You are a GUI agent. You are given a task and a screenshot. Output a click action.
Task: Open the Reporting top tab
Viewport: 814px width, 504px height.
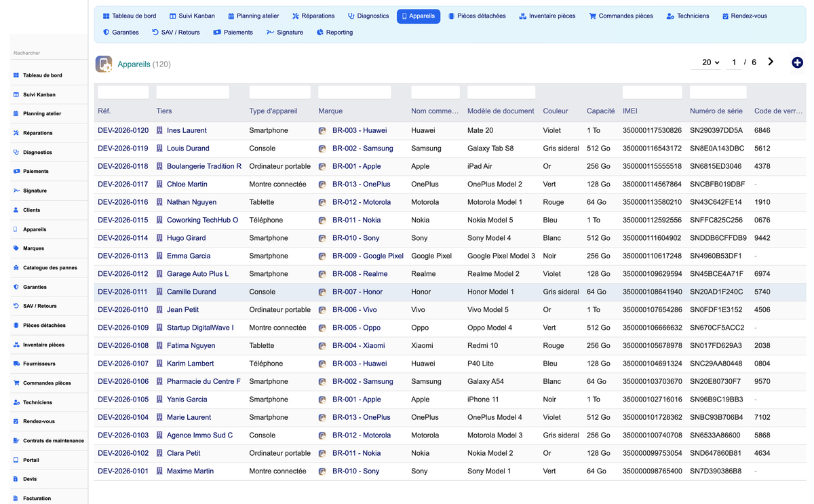[x=335, y=32]
